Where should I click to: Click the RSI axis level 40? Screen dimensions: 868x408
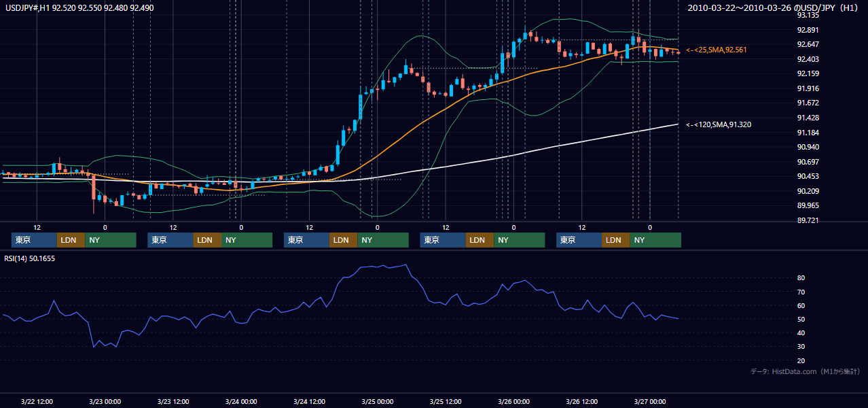point(801,333)
